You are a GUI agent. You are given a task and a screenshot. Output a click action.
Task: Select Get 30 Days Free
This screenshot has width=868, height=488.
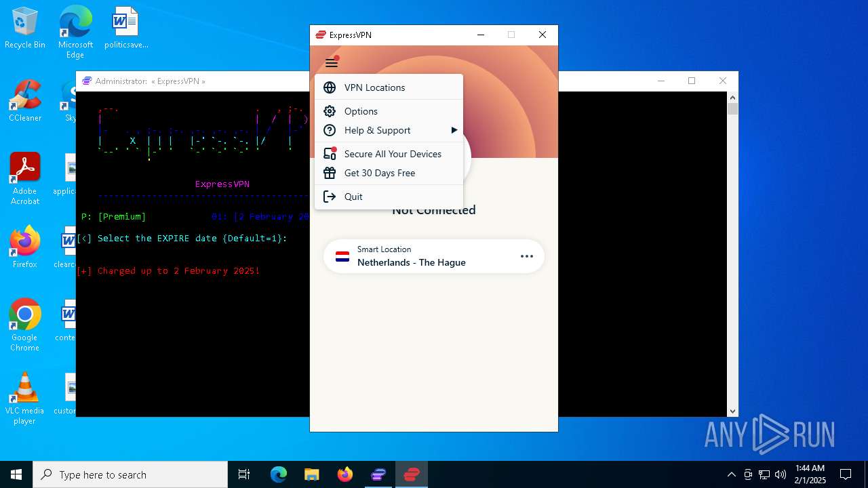coord(389,173)
